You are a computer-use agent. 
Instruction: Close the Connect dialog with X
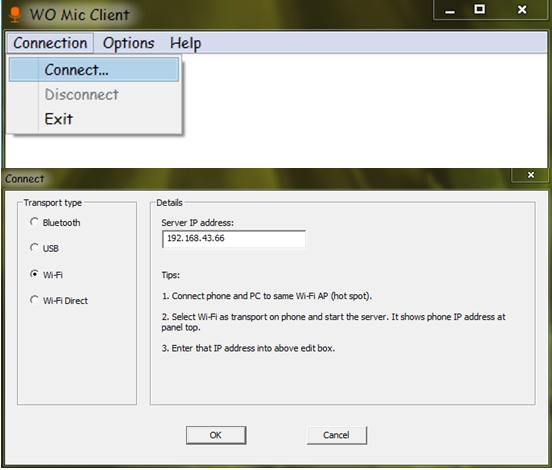531,175
